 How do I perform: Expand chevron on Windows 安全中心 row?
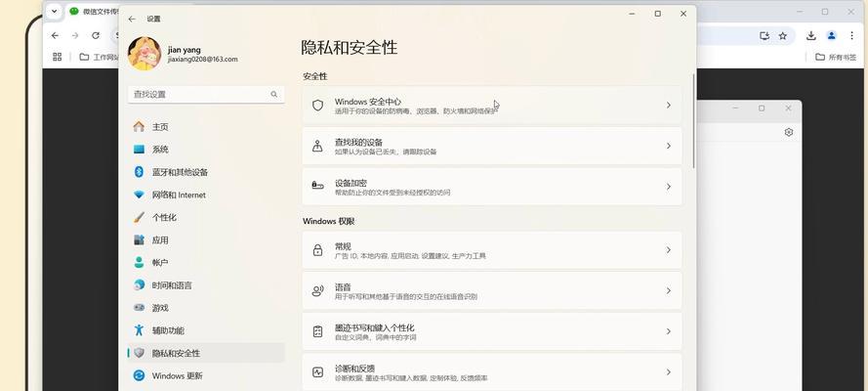tap(669, 105)
